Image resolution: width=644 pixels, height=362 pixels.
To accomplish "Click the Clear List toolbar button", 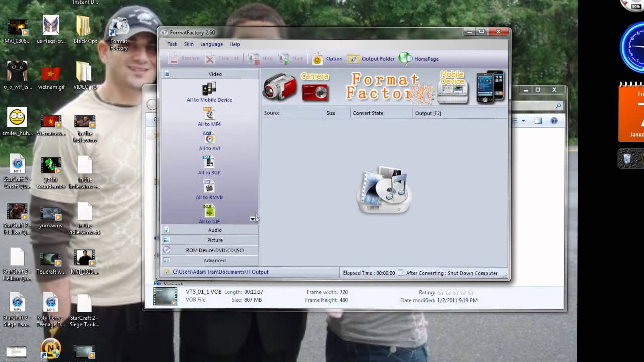I will pyautogui.click(x=222, y=59).
